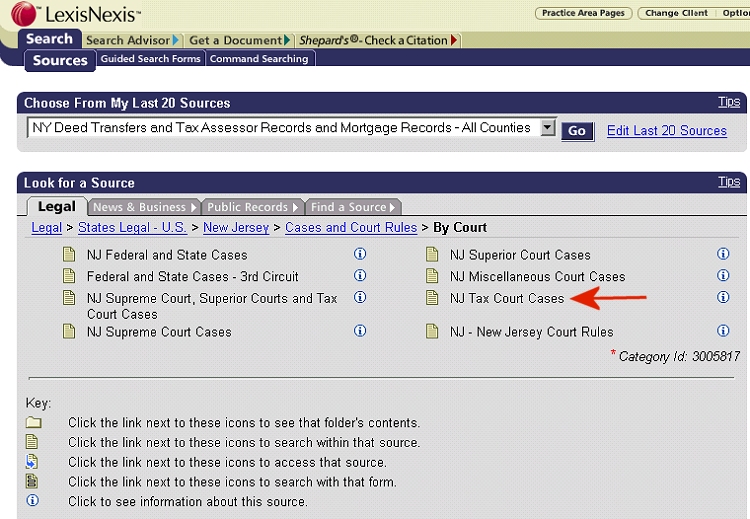Select the Sources sub-tab
This screenshot has width=750, height=519.
60,61
